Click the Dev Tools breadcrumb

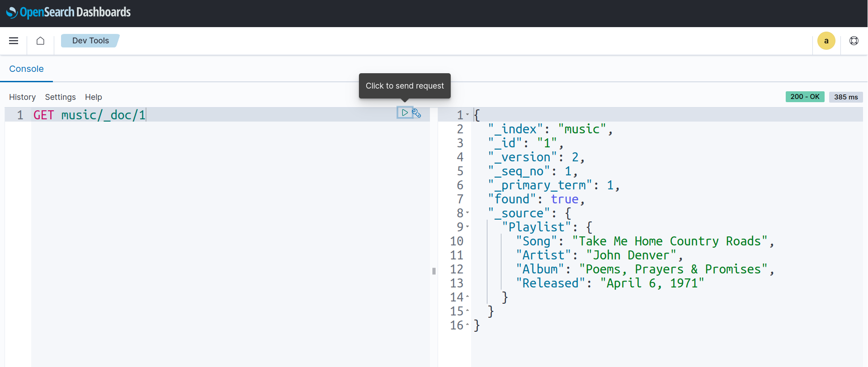pyautogui.click(x=90, y=41)
